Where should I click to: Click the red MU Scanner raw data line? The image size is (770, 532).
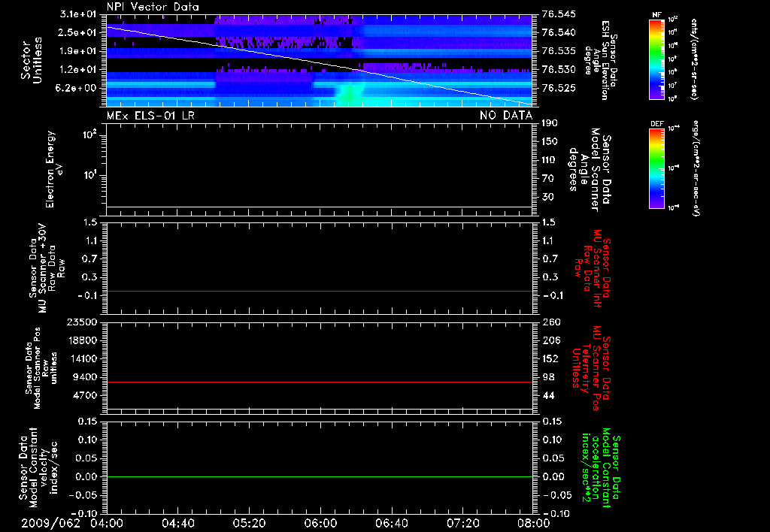tap(319, 291)
